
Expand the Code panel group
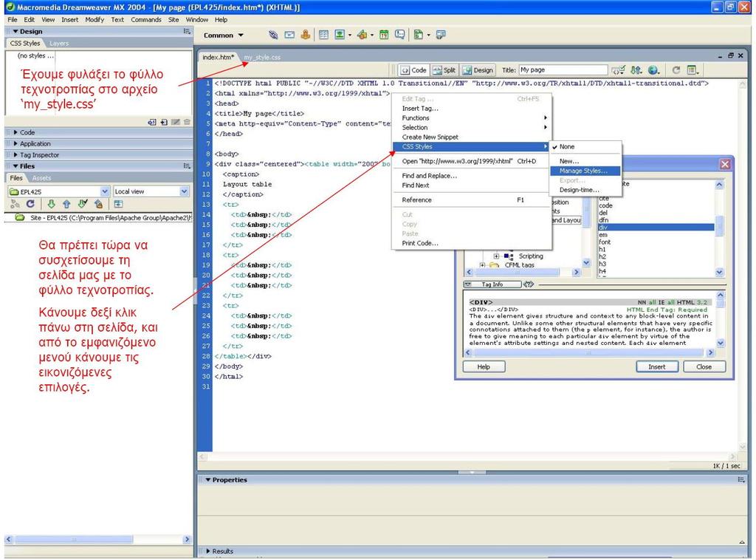(16, 132)
